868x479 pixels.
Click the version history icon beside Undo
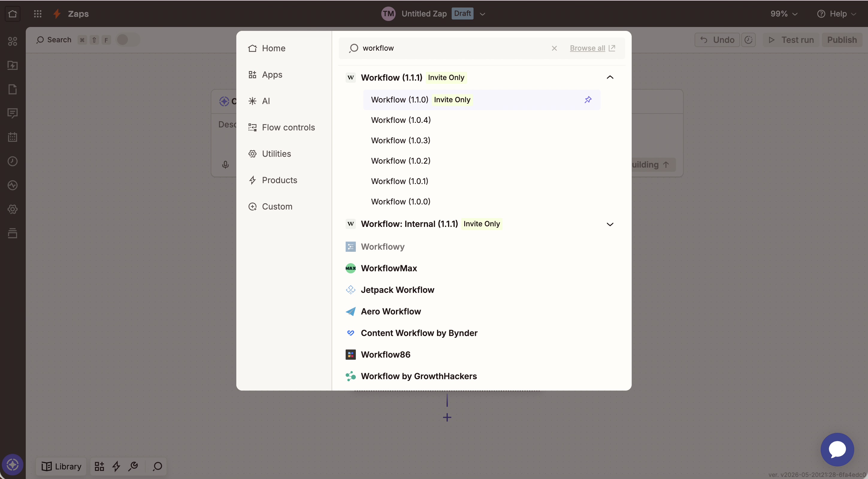pos(748,40)
